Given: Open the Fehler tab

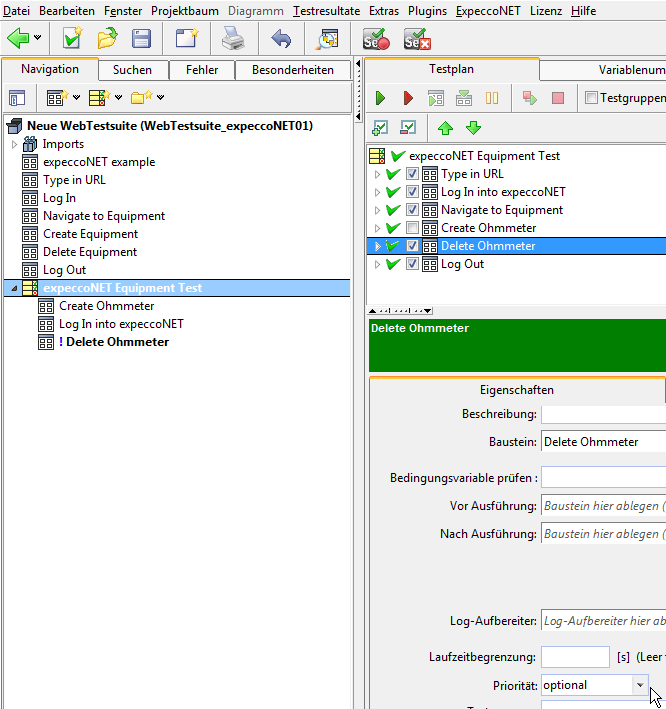Looking at the screenshot, I should (x=202, y=70).
